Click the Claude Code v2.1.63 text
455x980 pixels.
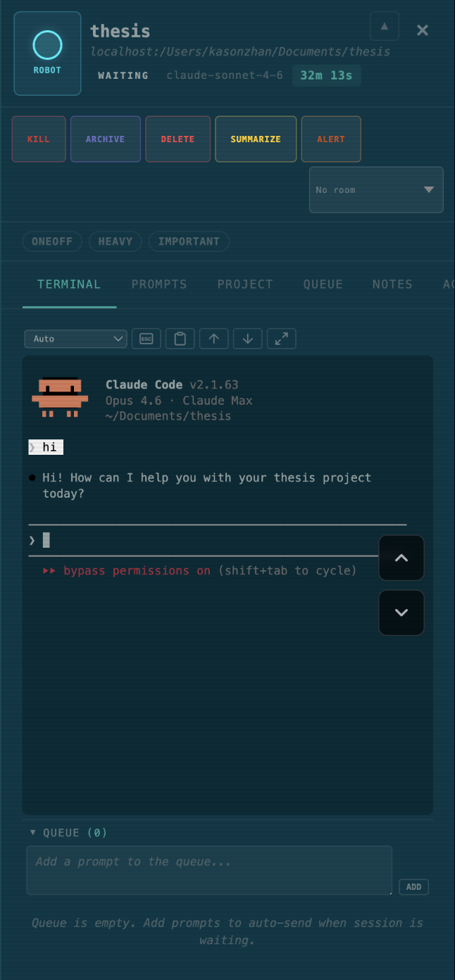click(x=172, y=384)
